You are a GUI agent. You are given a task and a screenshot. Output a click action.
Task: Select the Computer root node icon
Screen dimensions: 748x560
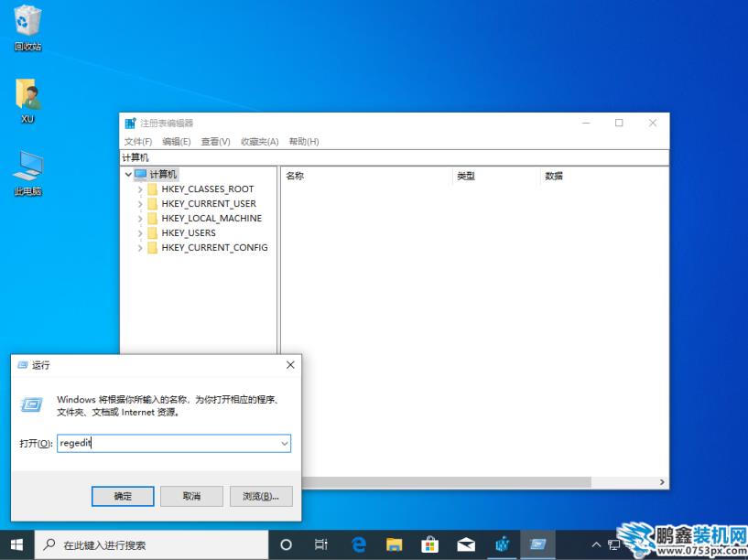pos(141,175)
